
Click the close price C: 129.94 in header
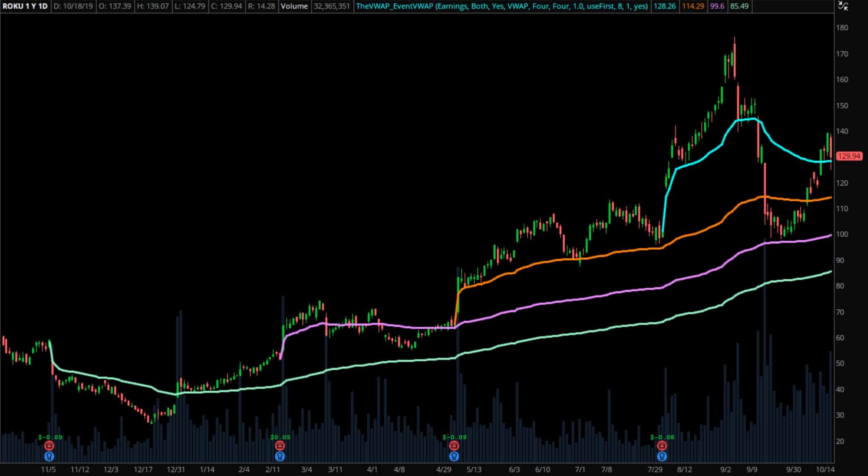(227, 6)
